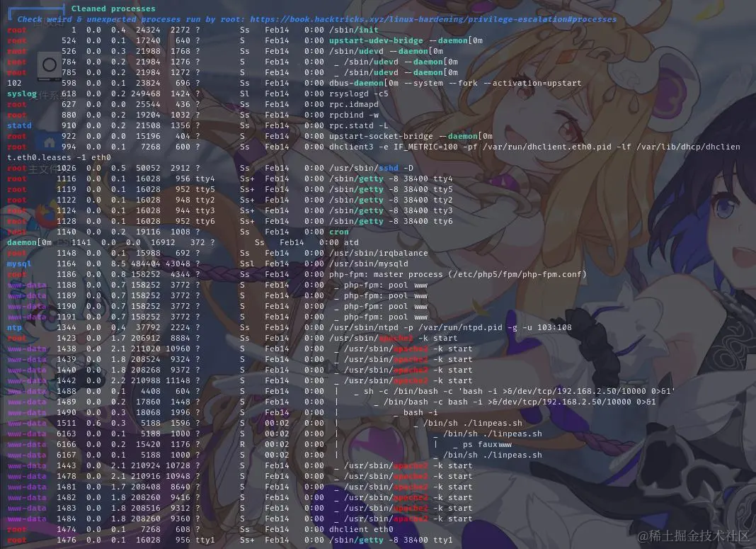Select the getty -8 38400 tty6 command

(x=391, y=221)
